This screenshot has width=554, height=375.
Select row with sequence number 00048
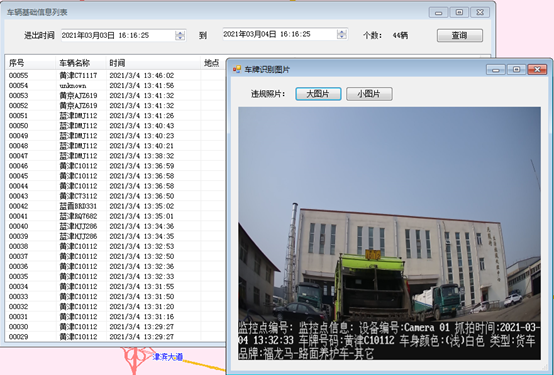pyautogui.click(x=116, y=146)
